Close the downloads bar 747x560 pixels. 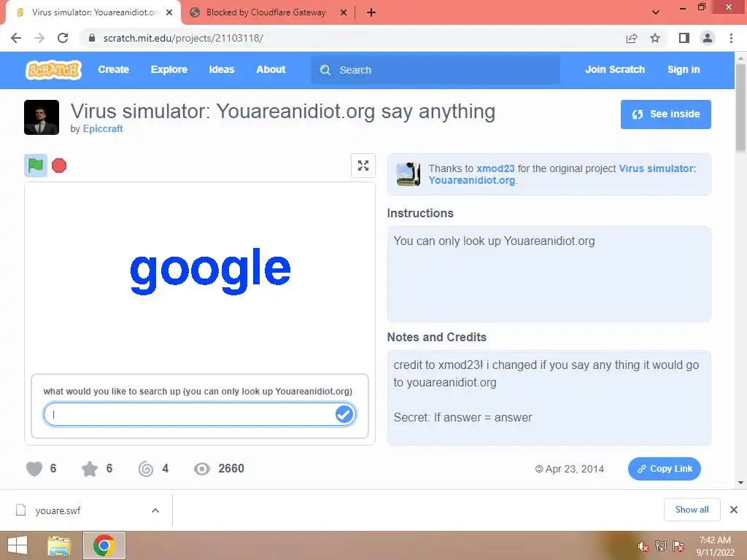click(734, 510)
